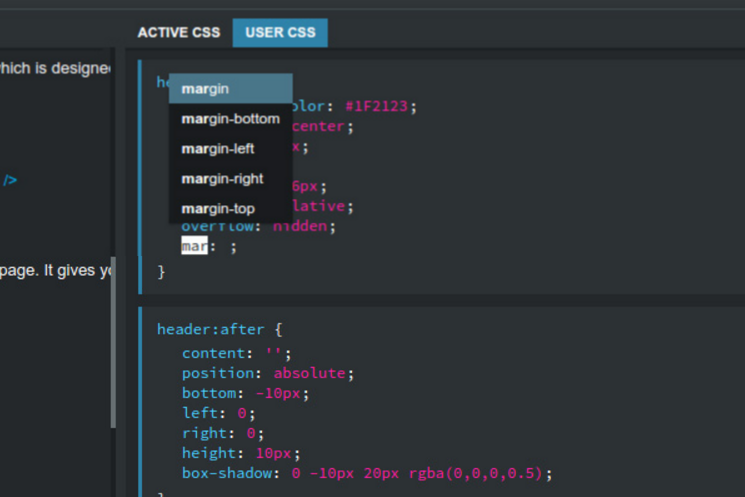Click the 'center' value in first rule
This screenshot has width=745, height=497.
pyautogui.click(x=319, y=126)
